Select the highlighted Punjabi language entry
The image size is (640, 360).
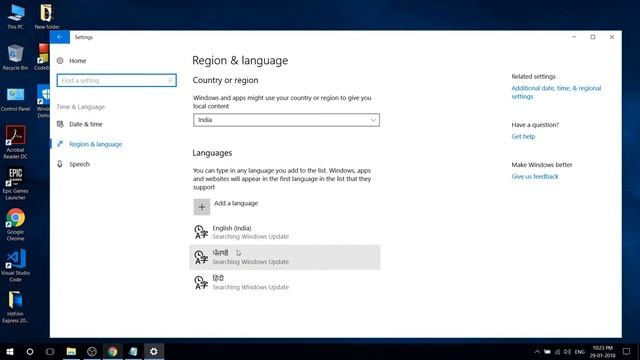284,257
